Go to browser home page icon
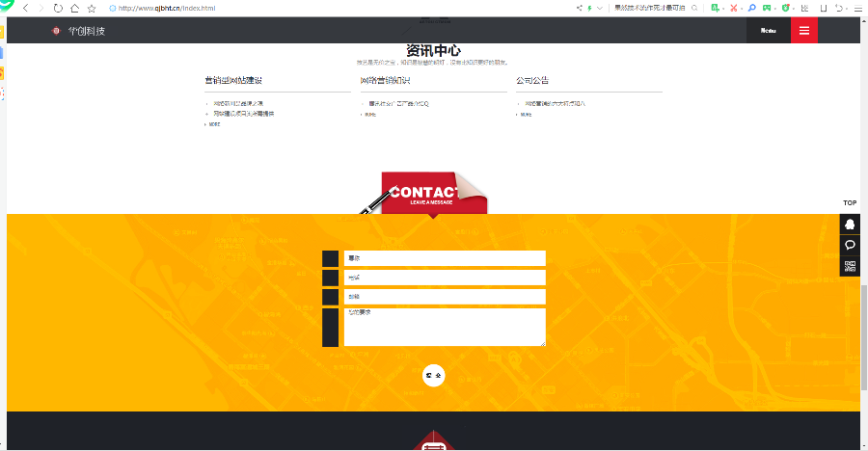The height and width of the screenshot is (451, 868). point(74,8)
